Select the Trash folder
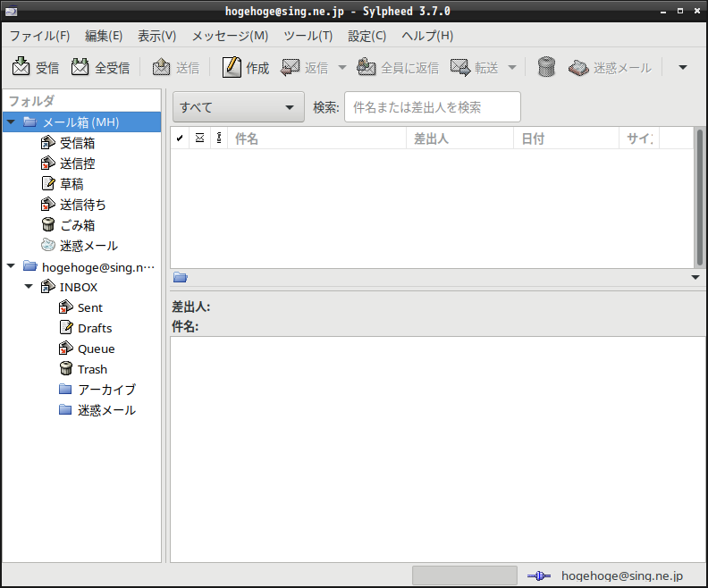 pos(92,369)
